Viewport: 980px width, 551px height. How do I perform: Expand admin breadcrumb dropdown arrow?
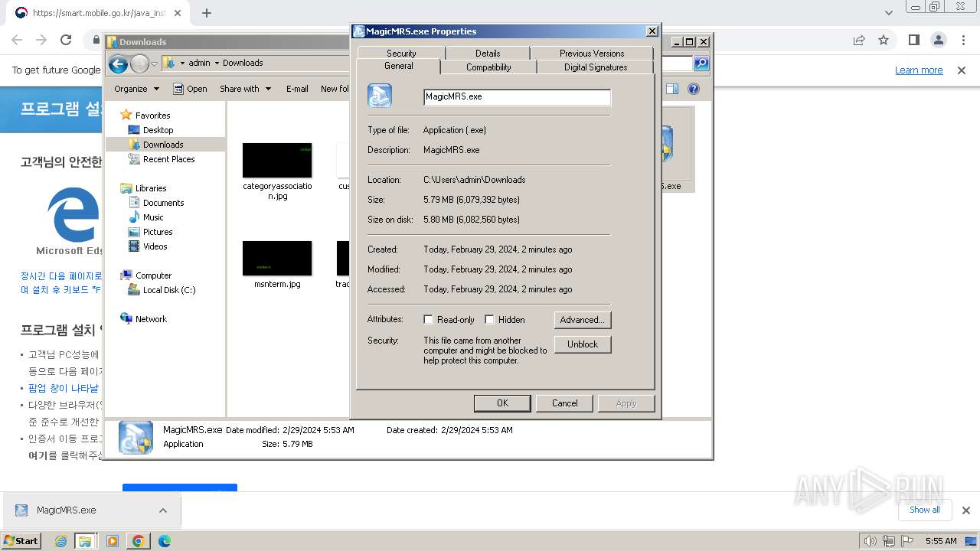217,63
